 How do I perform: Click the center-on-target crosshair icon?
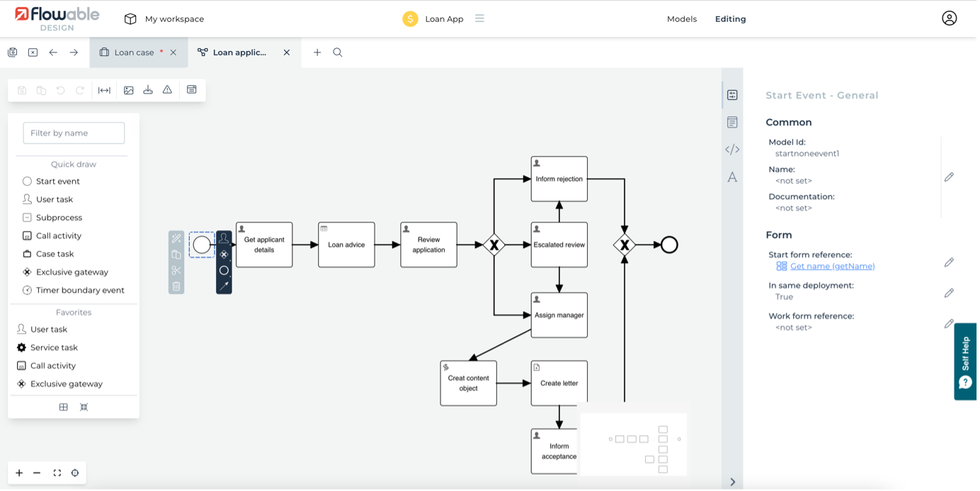(x=75, y=473)
